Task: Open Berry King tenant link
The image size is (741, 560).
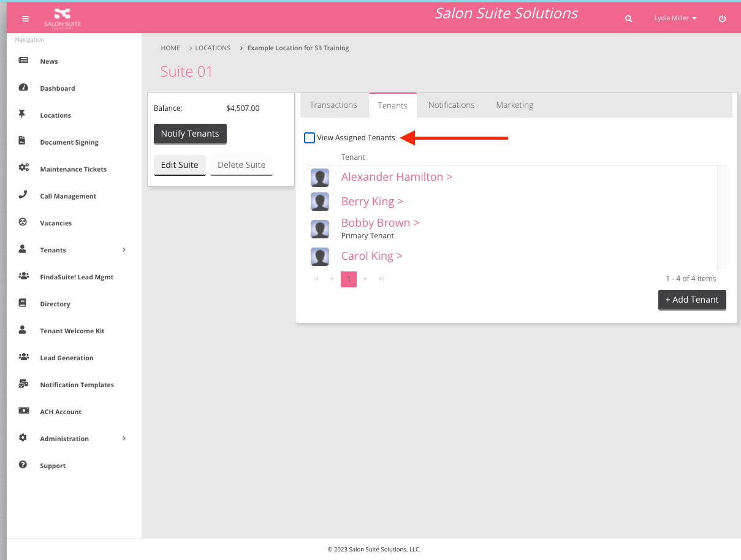Action: click(372, 201)
